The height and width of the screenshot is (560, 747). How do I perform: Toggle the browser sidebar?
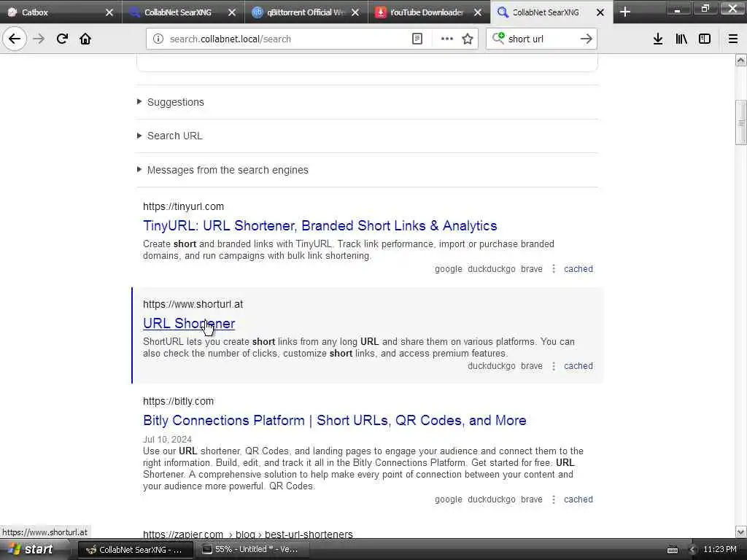click(705, 39)
